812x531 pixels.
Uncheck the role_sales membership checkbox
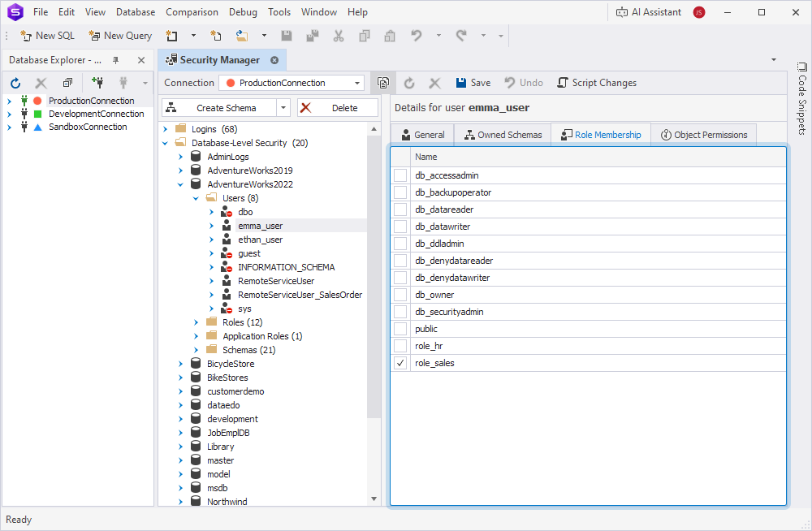400,362
